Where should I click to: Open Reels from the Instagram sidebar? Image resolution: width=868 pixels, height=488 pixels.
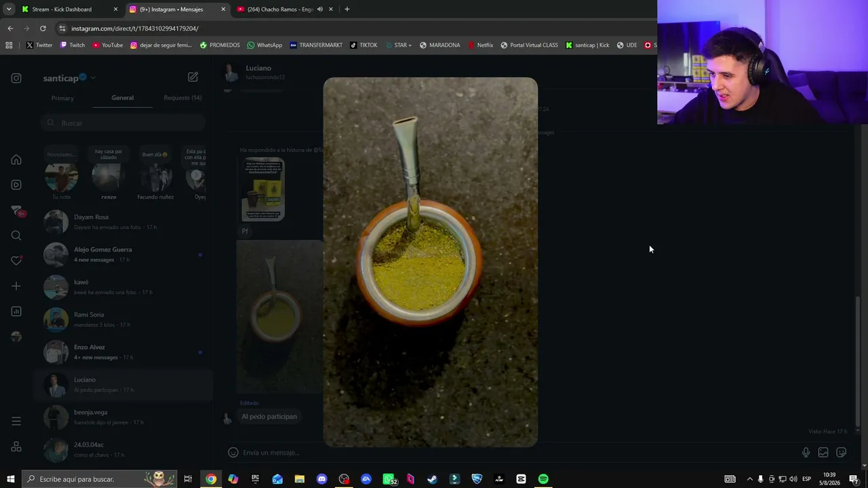tap(16, 185)
